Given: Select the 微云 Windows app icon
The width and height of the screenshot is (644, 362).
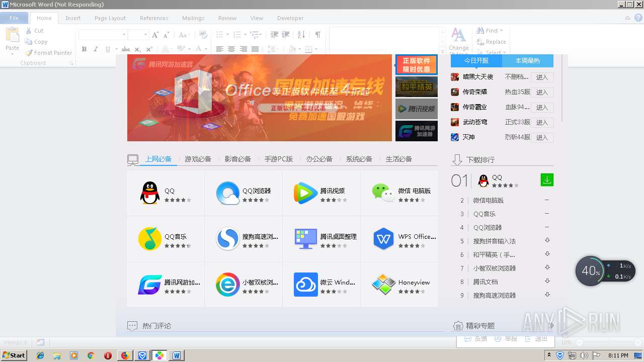Looking at the screenshot, I should [x=305, y=285].
